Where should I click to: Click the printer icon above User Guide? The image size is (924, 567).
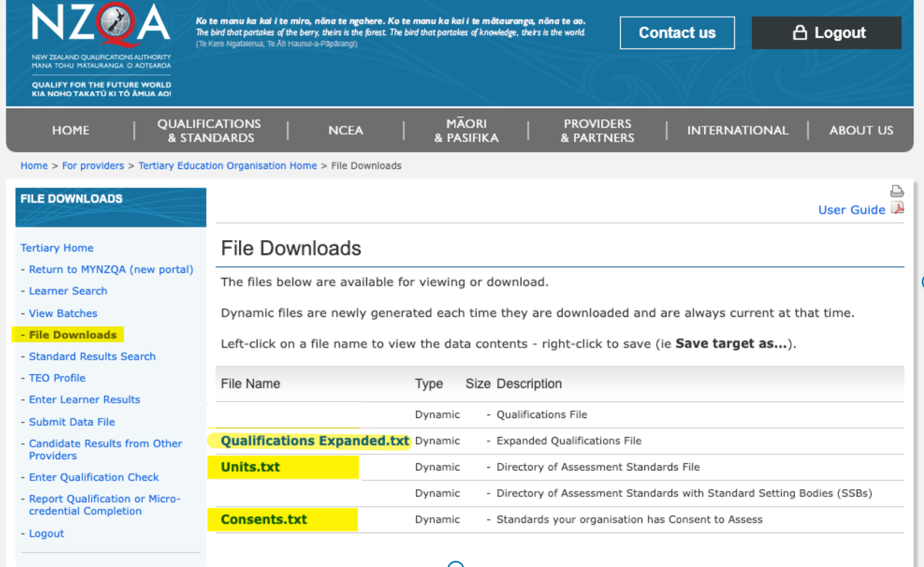896,191
